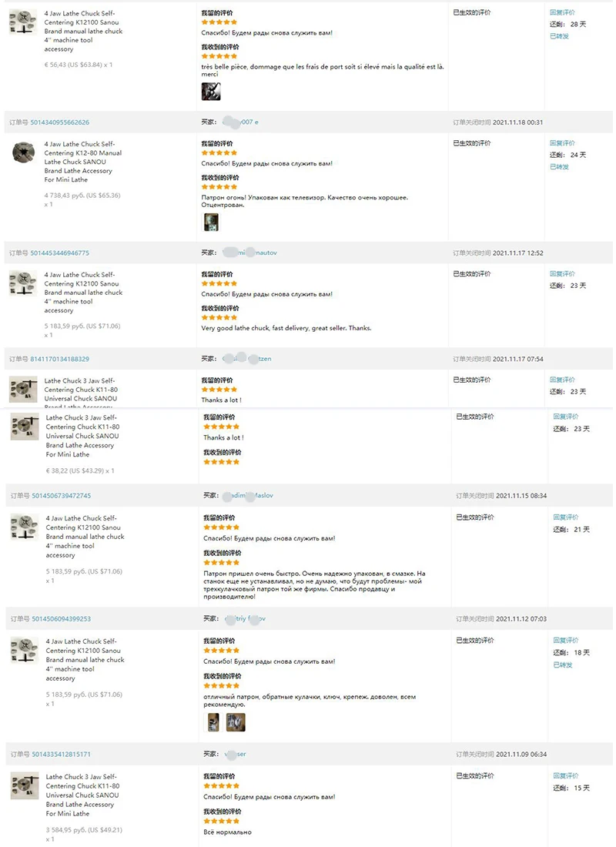This screenshot has height=847, width=616.
Task: Click top K12100 Sanou chuck product thumbnail
Action: pos(23,22)
